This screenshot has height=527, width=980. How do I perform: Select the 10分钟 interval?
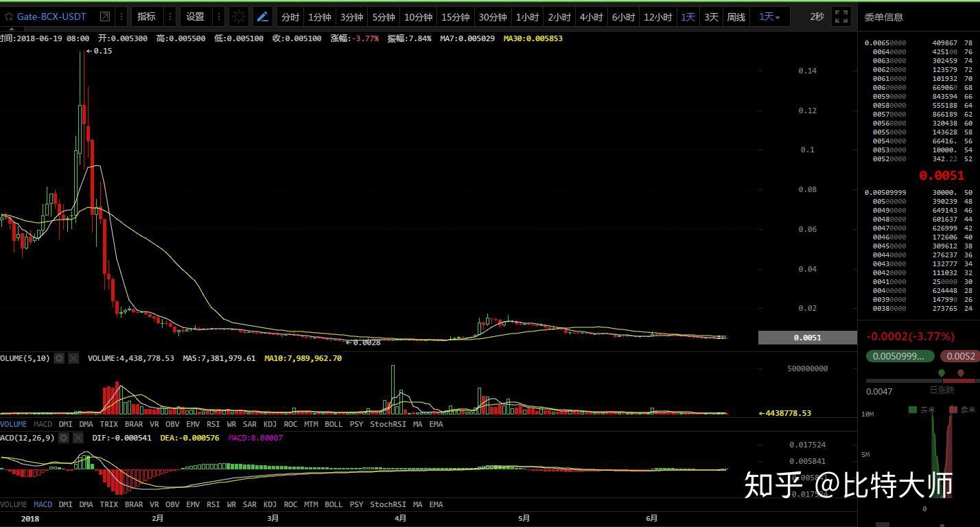pyautogui.click(x=418, y=17)
